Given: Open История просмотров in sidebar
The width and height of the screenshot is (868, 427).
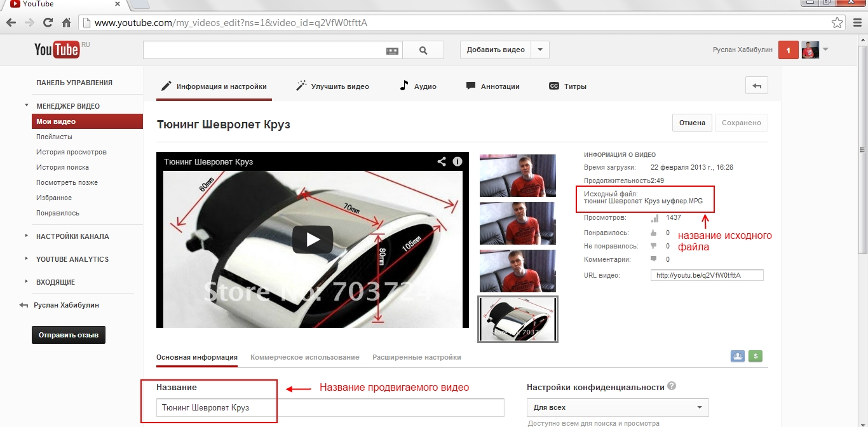Looking at the screenshot, I should tap(71, 152).
